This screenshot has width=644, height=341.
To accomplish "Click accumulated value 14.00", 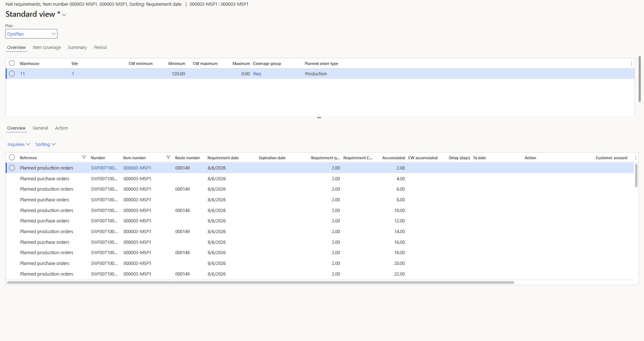I will coord(399,232).
